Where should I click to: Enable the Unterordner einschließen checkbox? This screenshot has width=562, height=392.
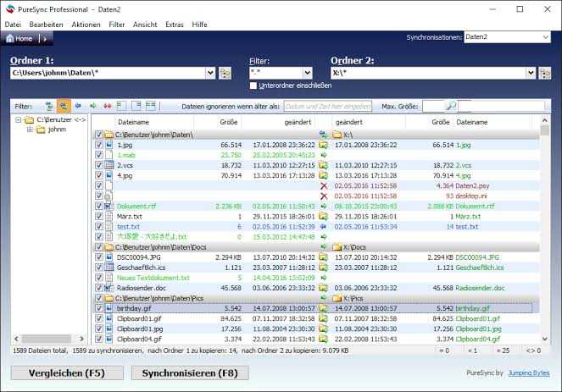254,86
